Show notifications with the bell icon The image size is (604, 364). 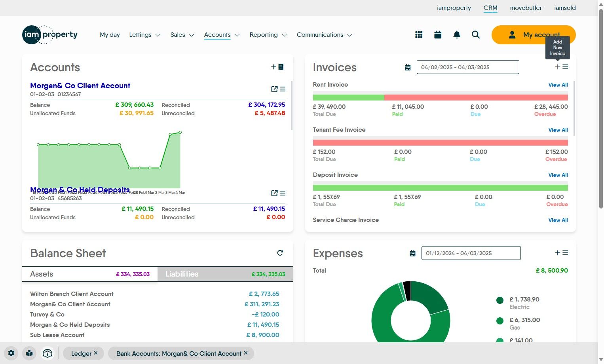457,35
